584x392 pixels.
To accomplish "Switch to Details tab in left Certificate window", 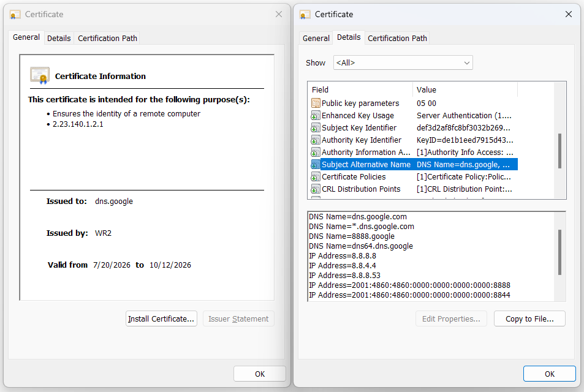I will (x=59, y=39).
